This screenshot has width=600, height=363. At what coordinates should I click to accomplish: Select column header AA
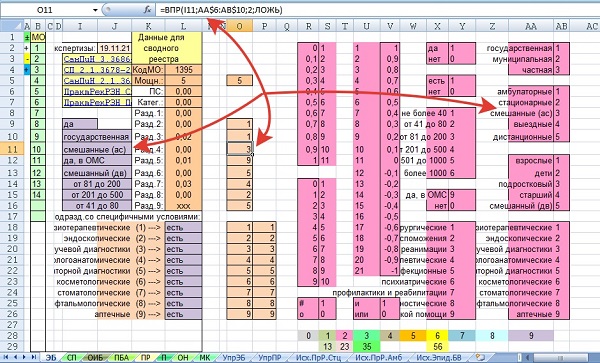pos(531,26)
